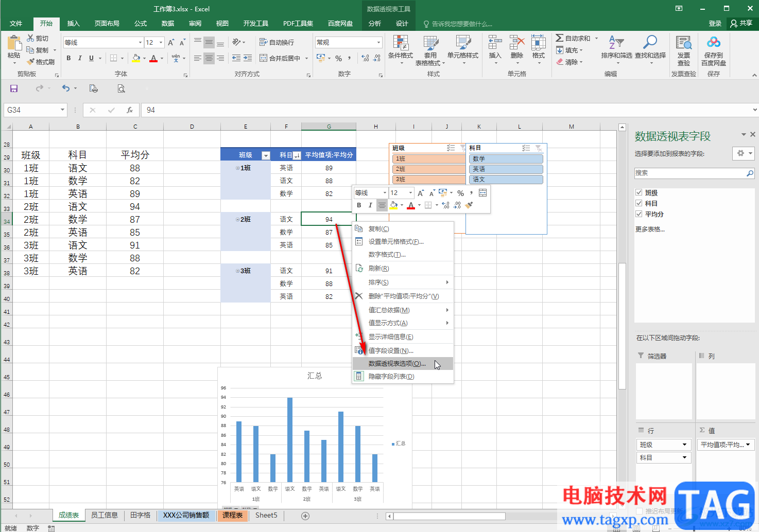Switch to 员工信息 sheet tab
Screen dimensions: 759x532
point(105,515)
